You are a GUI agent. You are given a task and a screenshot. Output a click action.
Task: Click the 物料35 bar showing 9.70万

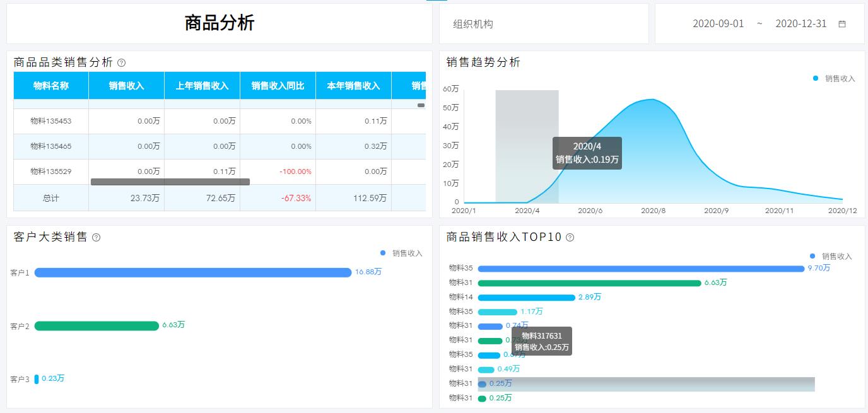click(x=631, y=268)
